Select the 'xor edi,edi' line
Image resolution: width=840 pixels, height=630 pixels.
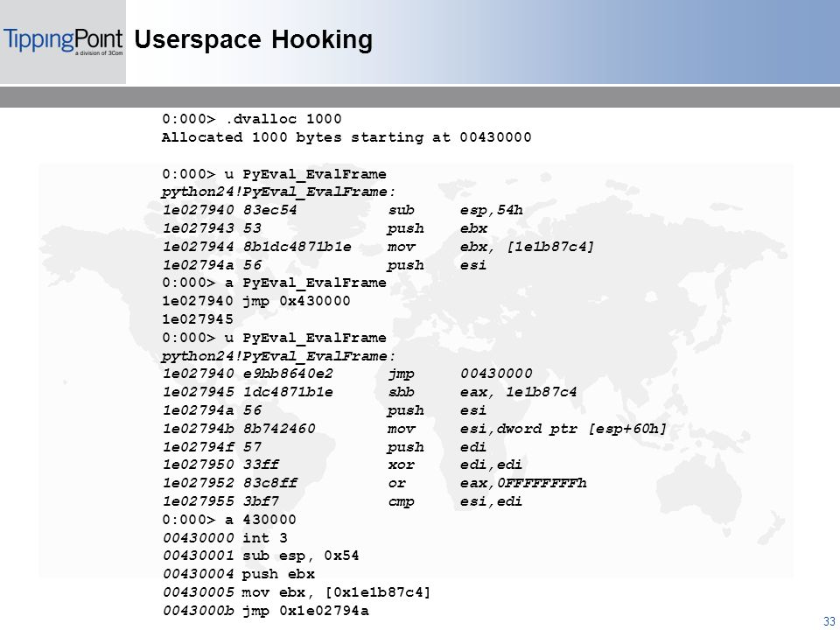(x=342, y=465)
